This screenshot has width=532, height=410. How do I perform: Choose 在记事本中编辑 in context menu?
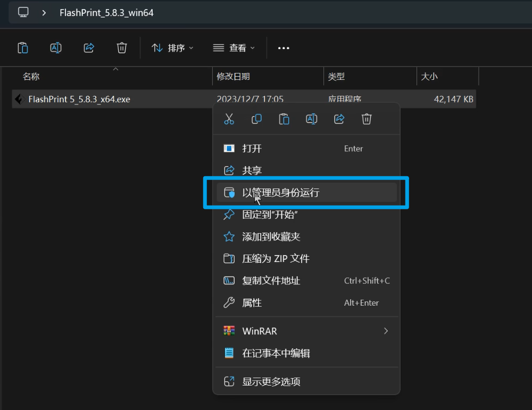coord(307,353)
